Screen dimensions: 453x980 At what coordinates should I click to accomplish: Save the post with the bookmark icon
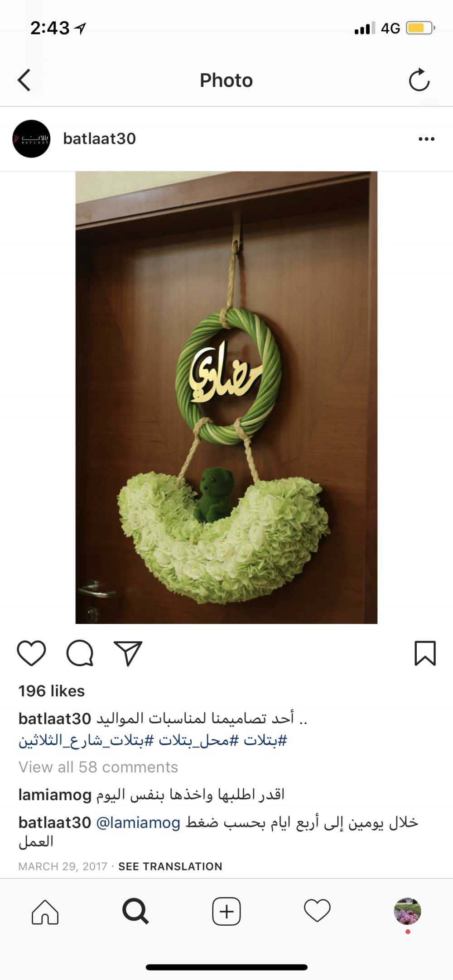pyautogui.click(x=425, y=653)
